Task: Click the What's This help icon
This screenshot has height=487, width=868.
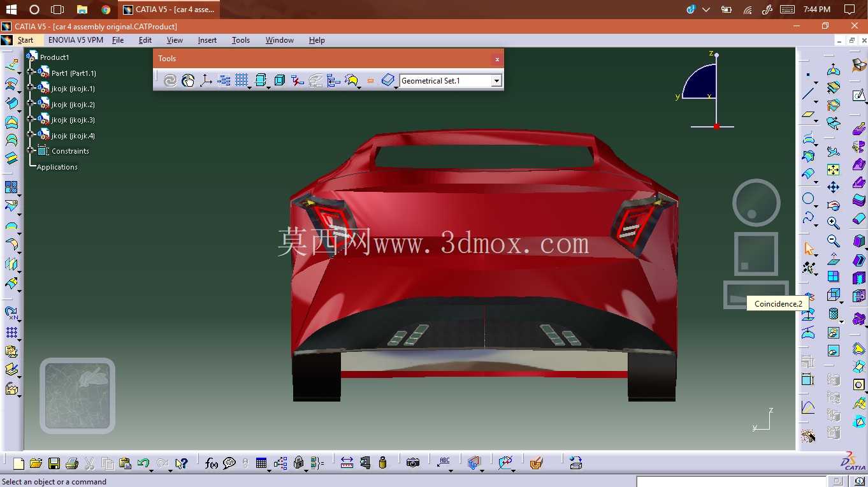Action: 182,463
